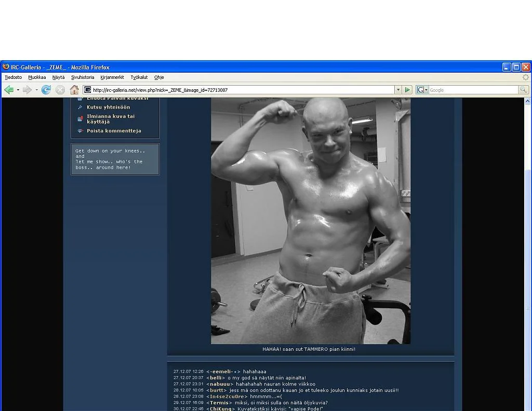Image resolution: width=532 pixels, height=411 pixels.
Task: Click the Stop loading icon
Action: 60,90
